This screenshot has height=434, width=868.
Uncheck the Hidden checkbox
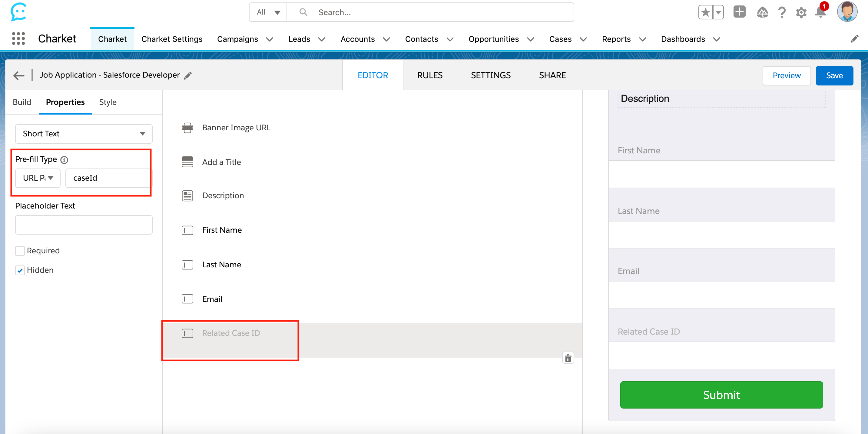coord(20,270)
